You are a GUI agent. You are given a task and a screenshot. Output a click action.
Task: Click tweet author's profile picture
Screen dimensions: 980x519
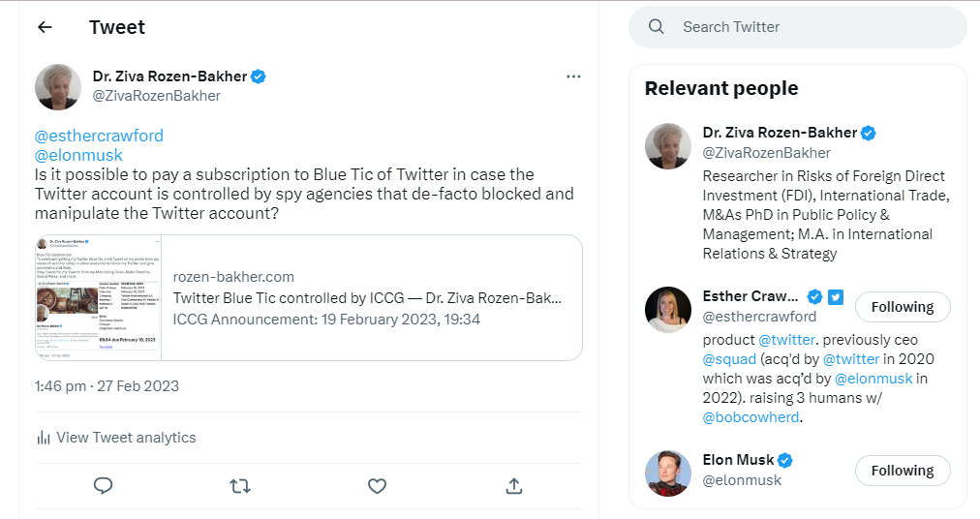point(58,86)
